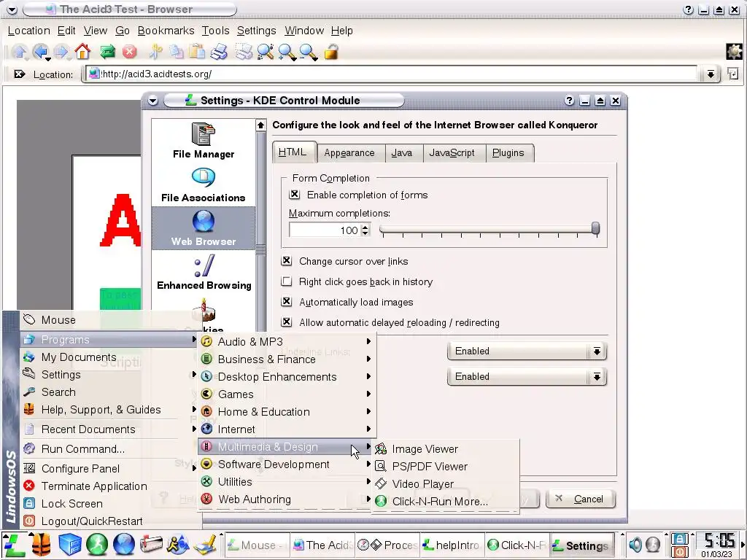Click the Copy icon in toolbar
The height and width of the screenshot is (560, 747).
click(177, 52)
